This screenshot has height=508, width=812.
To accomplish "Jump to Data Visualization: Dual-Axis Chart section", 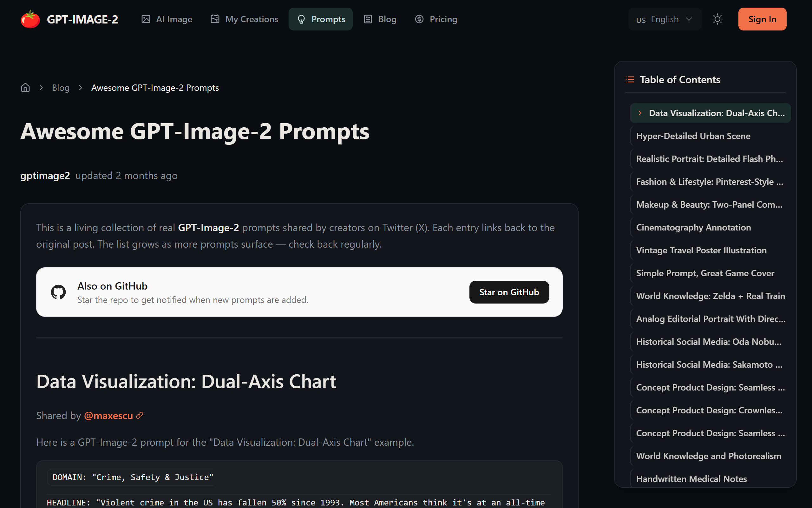I will coord(710,113).
